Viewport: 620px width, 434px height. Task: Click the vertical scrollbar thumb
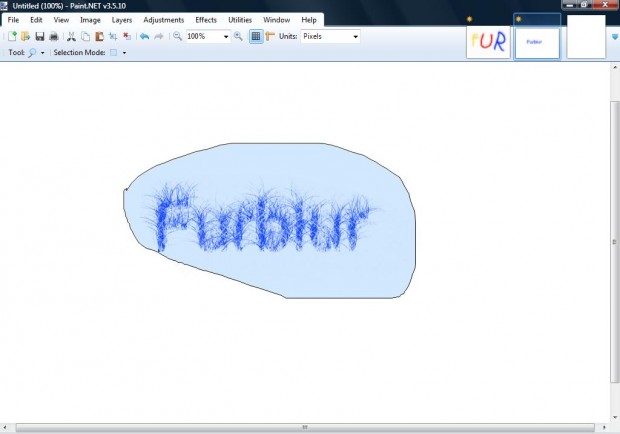pos(614,242)
